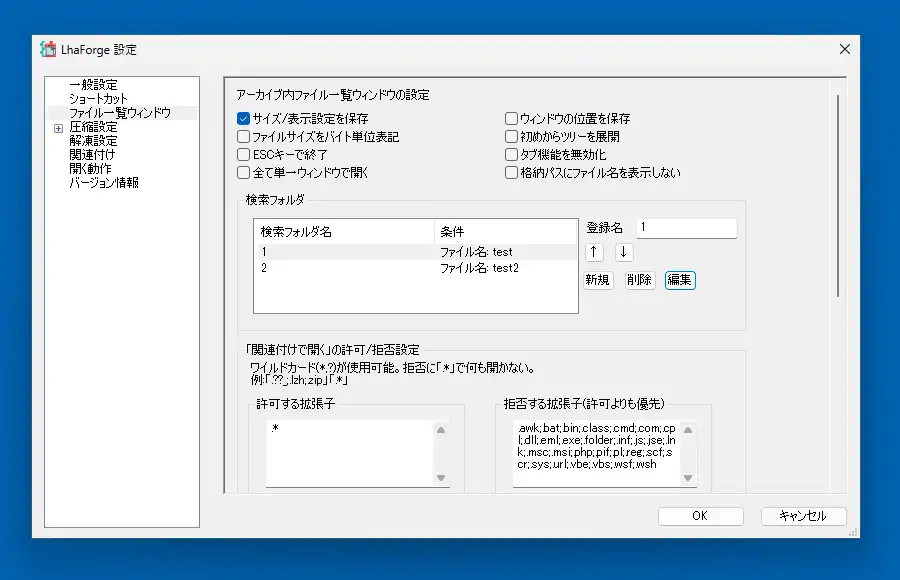900x580 pixels.
Task: Confirm settings with OK button
Action: (x=701, y=516)
